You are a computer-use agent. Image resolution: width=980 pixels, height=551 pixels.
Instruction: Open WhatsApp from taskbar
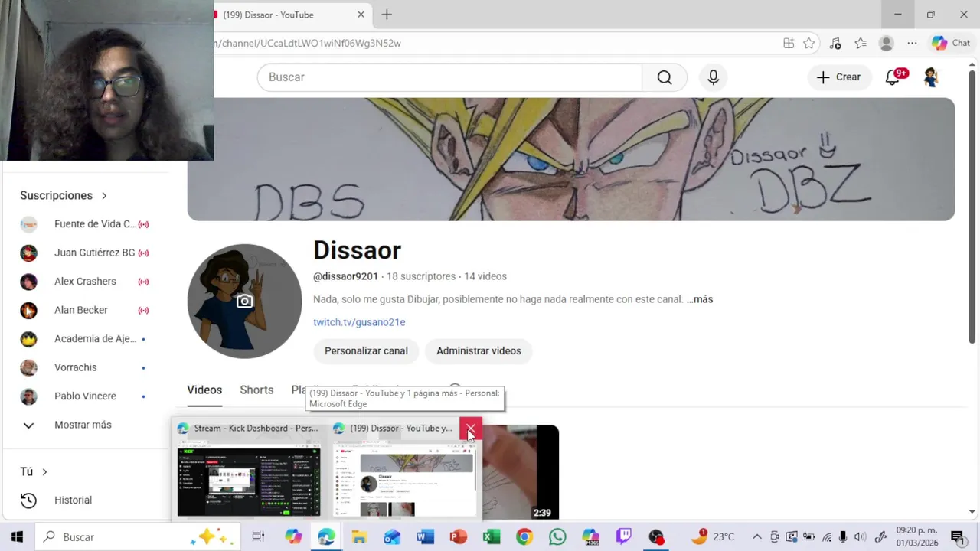[x=557, y=537]
